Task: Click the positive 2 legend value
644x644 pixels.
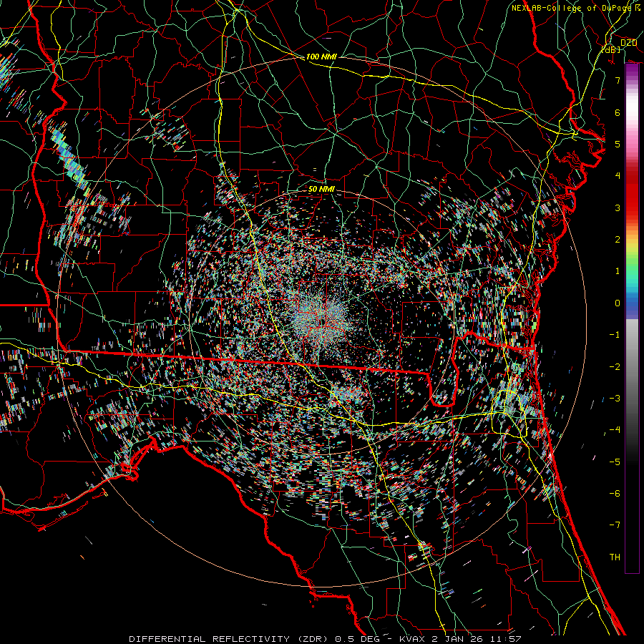Action: (x=618, y=240)
